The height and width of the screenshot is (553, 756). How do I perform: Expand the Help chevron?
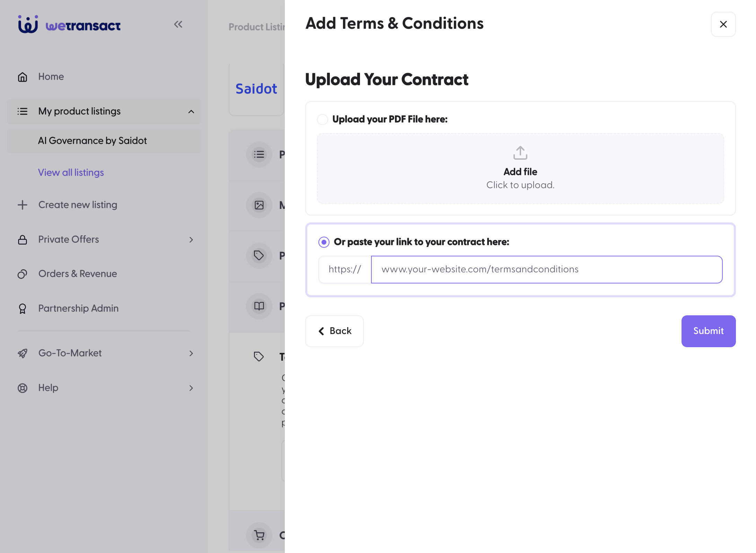click(x=191, y=388)
